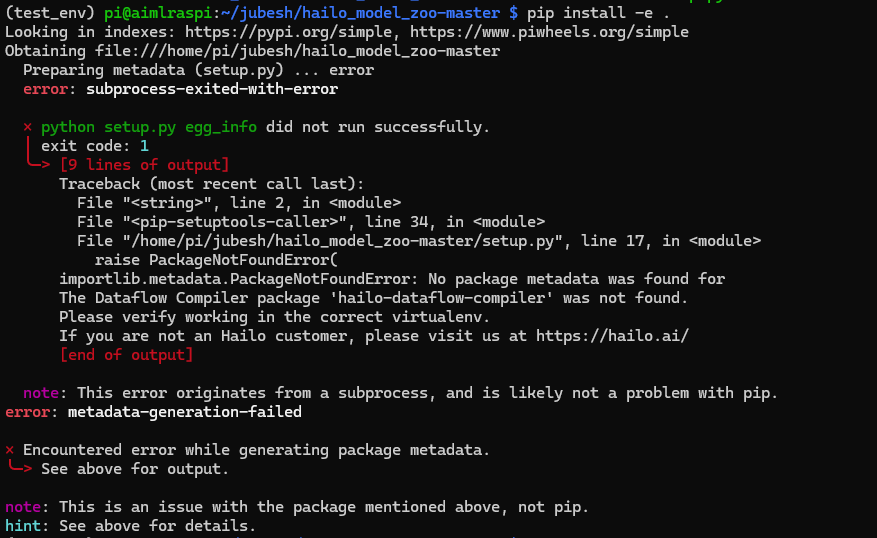Click "note" label before "This error originates"
The image size is (877, 538).
(40, 393)
